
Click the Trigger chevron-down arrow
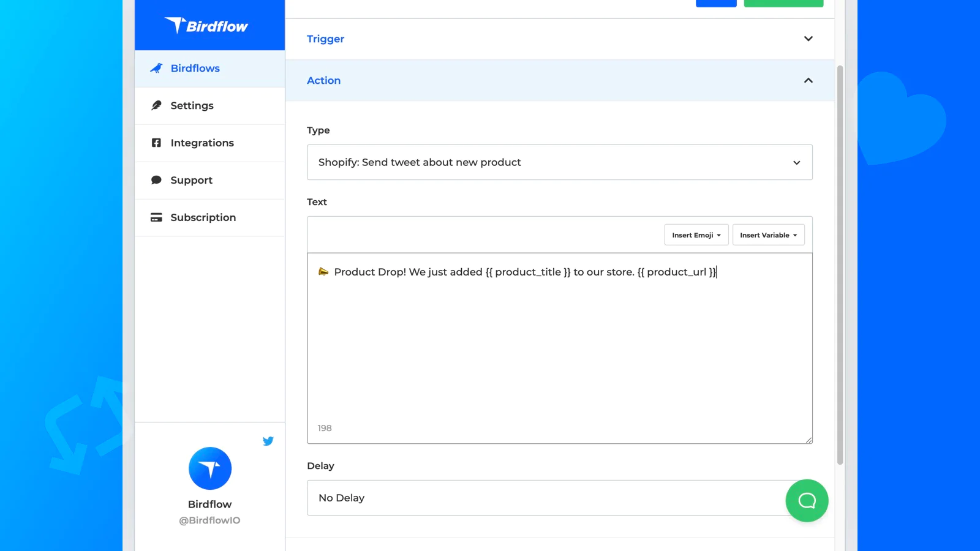[x=809, y=39]
